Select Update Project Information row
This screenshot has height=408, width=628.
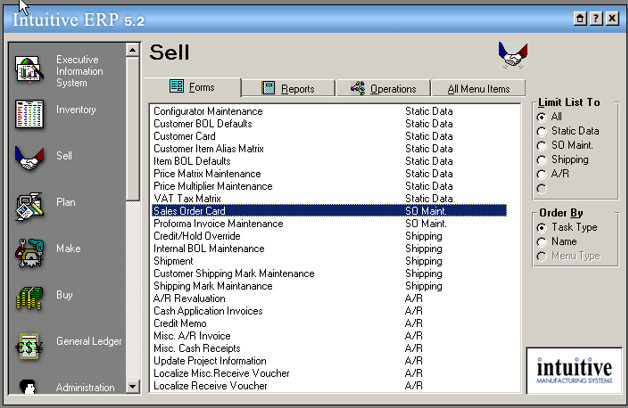click(x=329, y=361)
